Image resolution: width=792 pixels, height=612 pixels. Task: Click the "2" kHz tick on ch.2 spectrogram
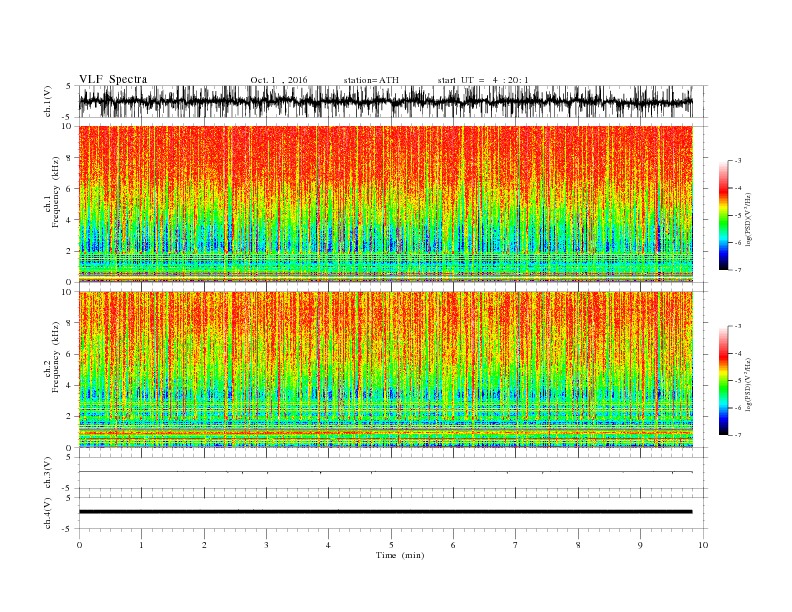click(70, 417)
